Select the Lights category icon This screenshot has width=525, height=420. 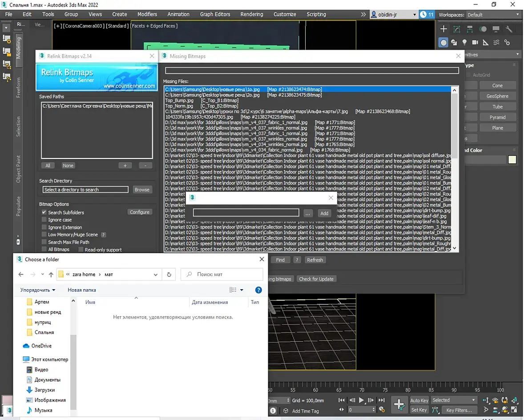point(464,43)
